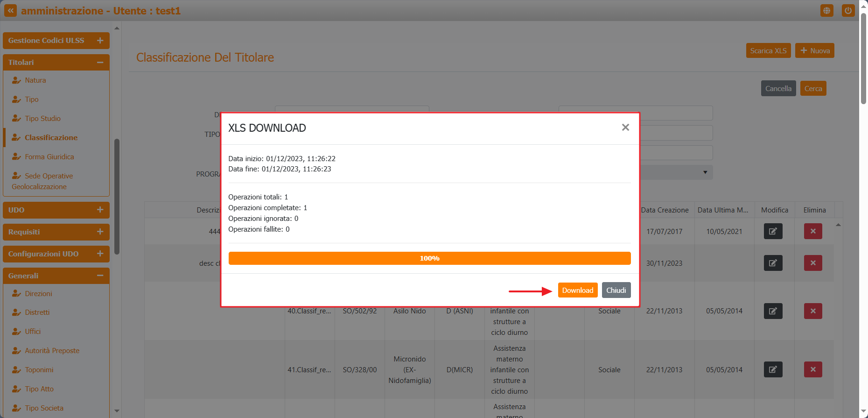This screenshot has width=868, height=418.
Task: Click the Scarica XLS button
Action: point(768,50)
